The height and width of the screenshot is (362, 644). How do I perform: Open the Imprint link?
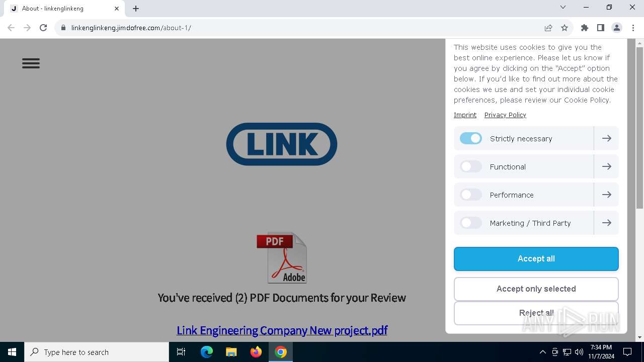[x=465, y=115]
